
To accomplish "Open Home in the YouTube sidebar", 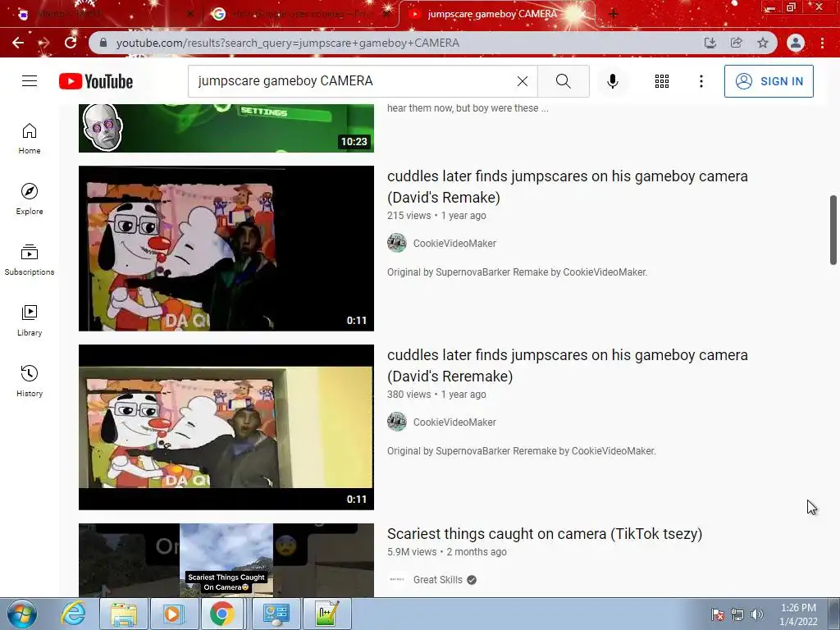I will coord(30,138).
